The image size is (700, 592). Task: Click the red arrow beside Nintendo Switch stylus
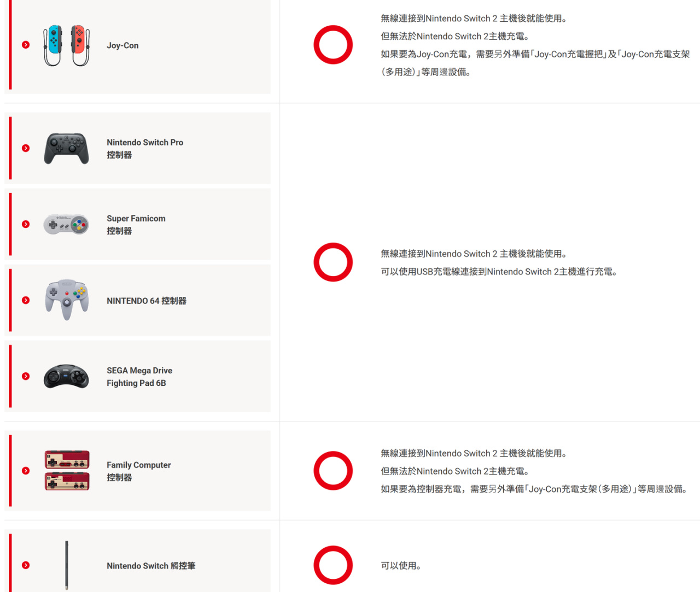point(26,565)
